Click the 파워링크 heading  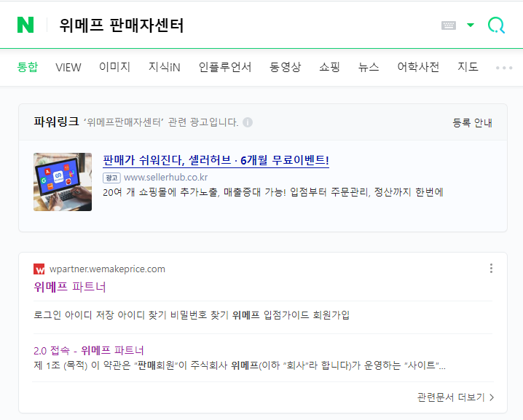coord(56,122)
